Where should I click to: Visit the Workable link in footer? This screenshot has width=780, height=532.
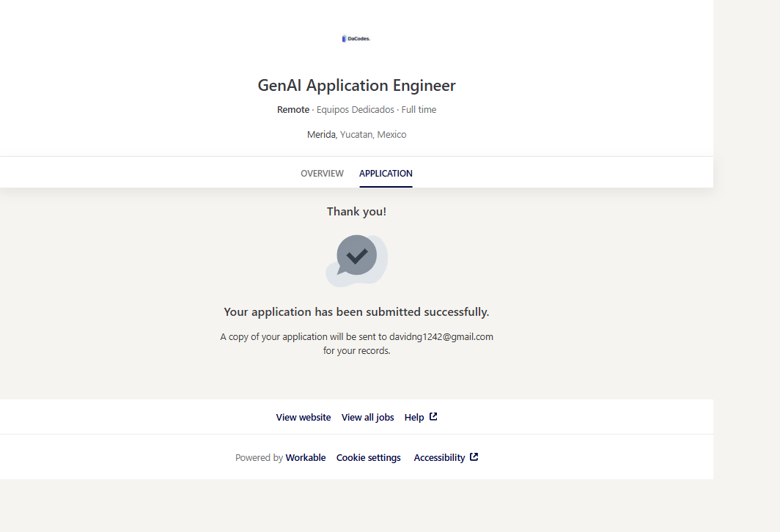pos(306,458)
